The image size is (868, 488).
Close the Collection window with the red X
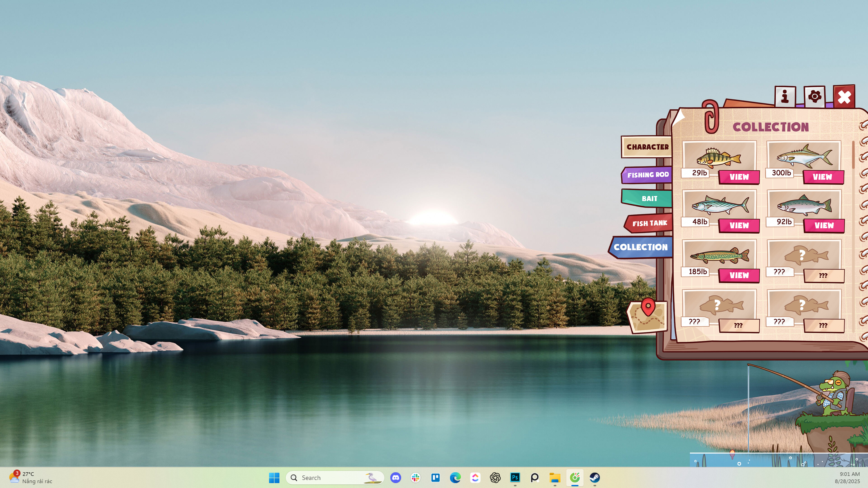click(x=844, y=97)
